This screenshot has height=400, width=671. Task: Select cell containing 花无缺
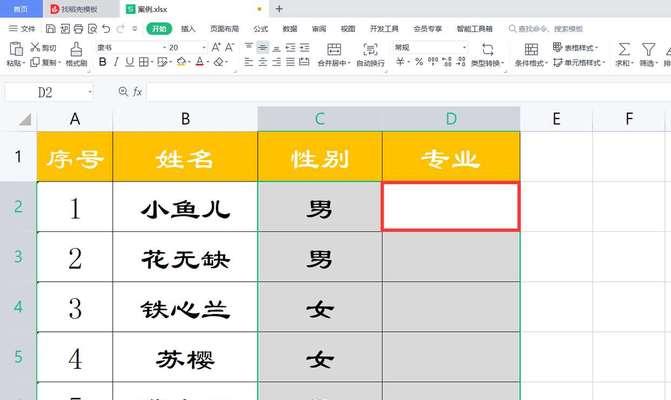[185, 257]
